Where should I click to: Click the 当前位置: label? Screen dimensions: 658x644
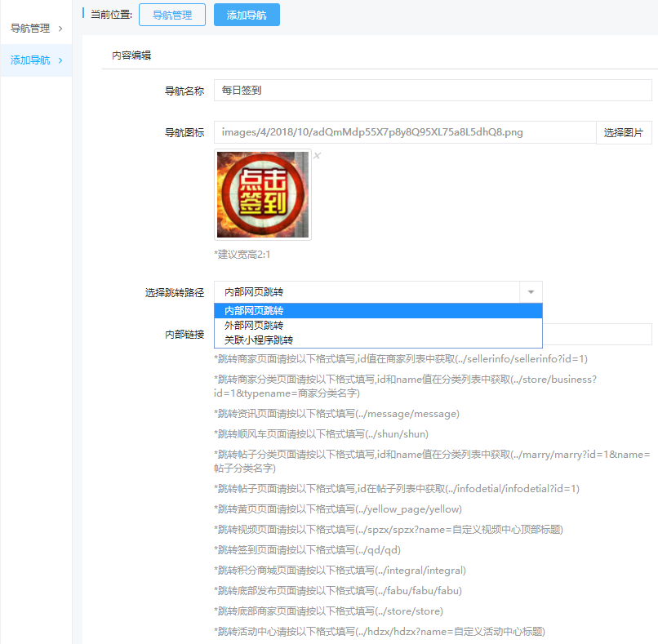coord(111,15)
